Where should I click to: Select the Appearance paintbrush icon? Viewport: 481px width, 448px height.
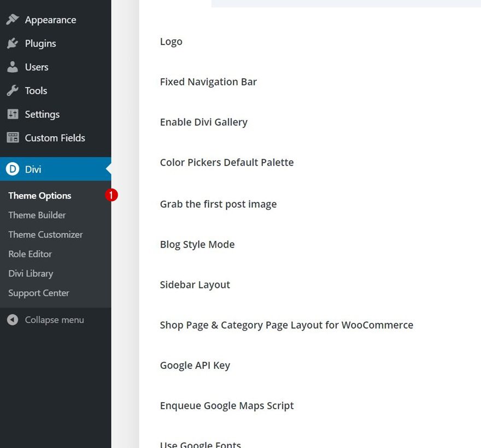13,19
